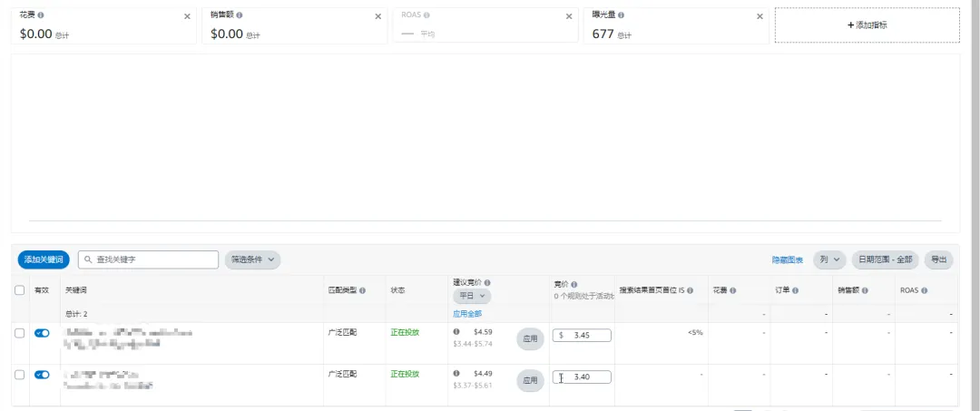Click the 总计: 2 summary text

click(76, 314)
